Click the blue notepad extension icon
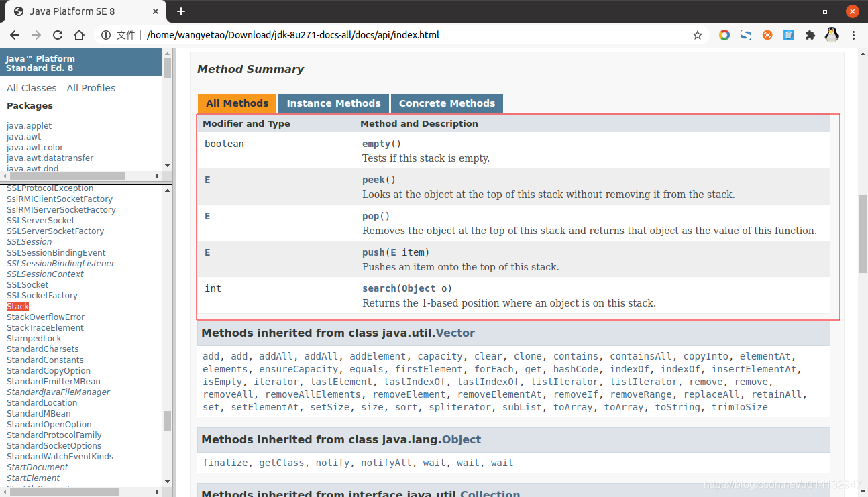This screenshot has width=868, height=497. click(789, 35)
